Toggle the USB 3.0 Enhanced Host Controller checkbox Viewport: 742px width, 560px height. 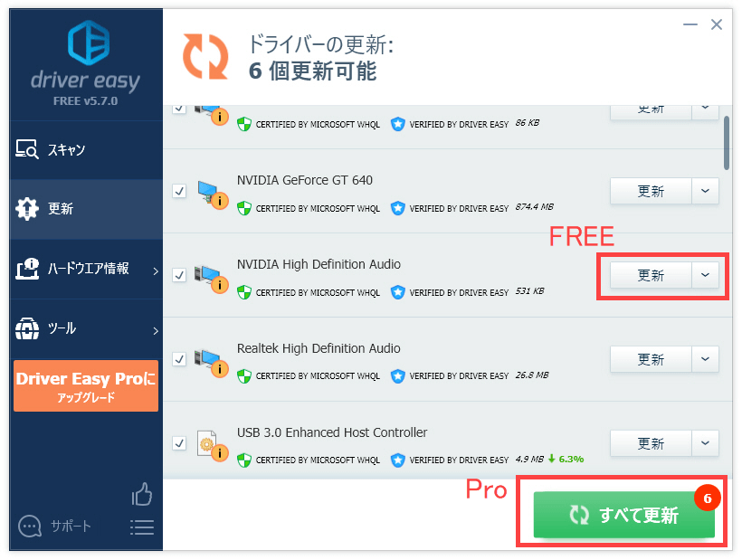point(179,443)
